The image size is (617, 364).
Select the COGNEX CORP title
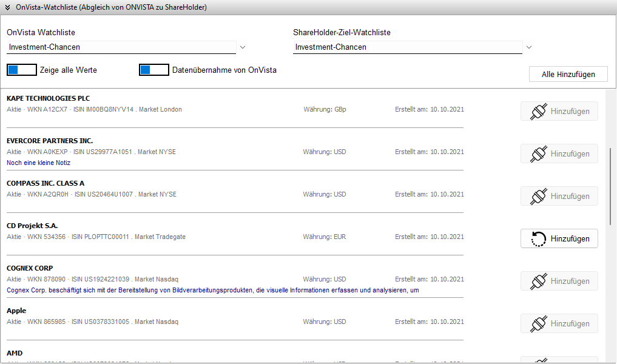(x=30, y=268)
